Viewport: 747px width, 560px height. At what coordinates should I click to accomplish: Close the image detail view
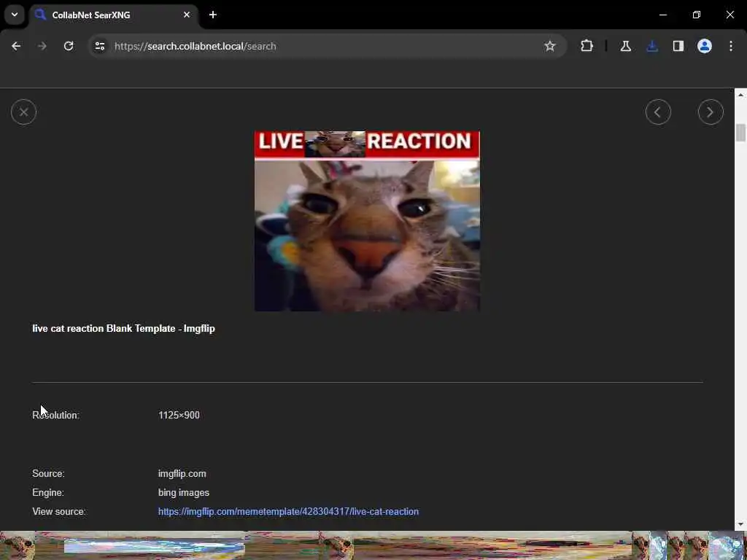23,112
